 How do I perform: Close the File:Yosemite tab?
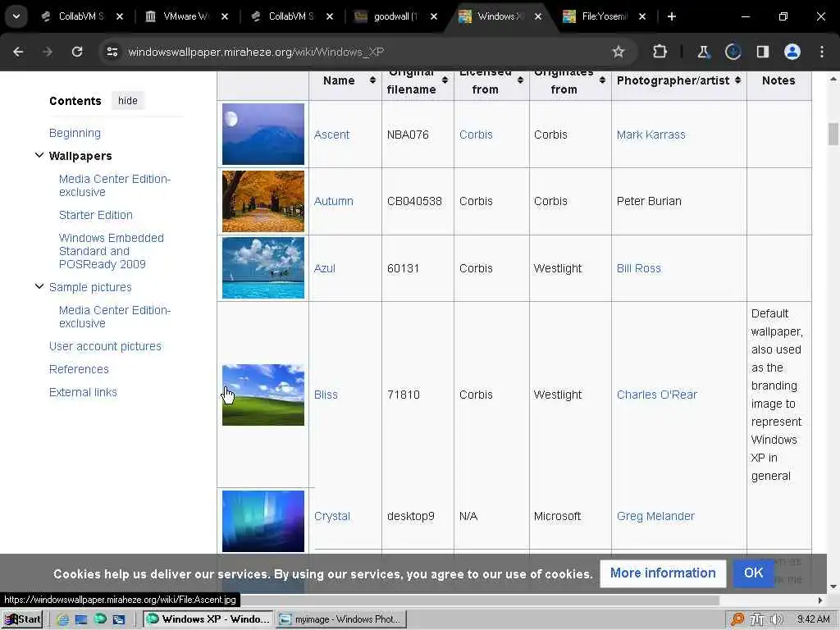coord(641,16)
